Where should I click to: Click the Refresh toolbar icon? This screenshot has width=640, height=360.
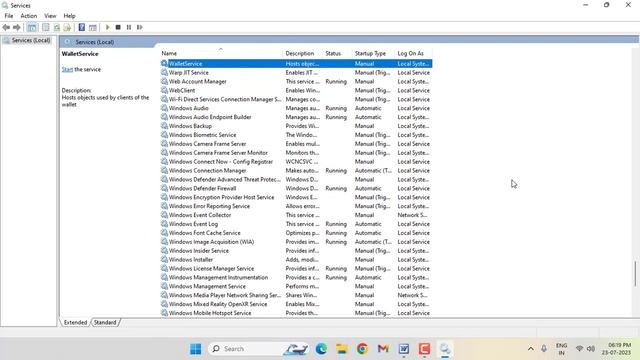(x=57, y=27)
